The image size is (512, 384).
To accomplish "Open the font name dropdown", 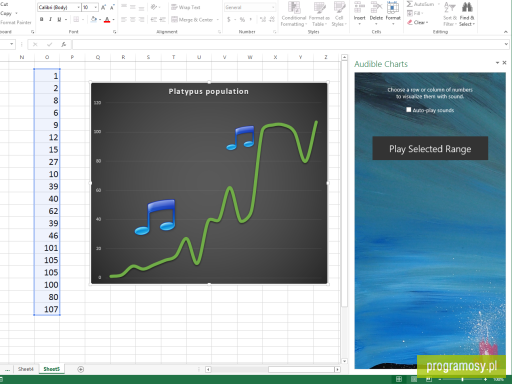I will tap(79, 7).
